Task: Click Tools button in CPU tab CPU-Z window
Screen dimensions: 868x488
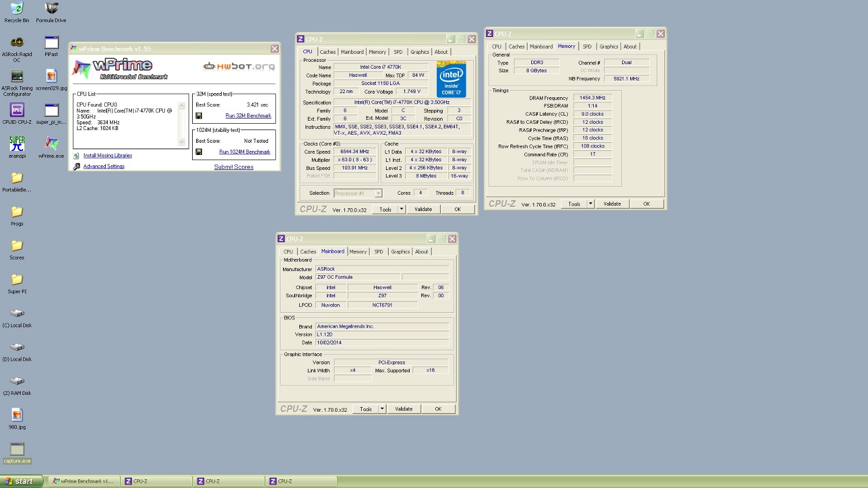Action: click(385, 209)
